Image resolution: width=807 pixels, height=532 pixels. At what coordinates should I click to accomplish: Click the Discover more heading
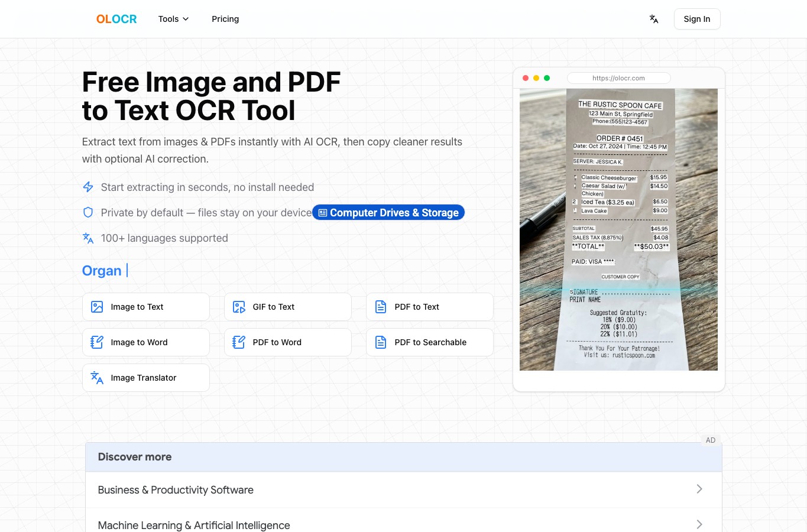pyautogui.click(x=135, y=457)
